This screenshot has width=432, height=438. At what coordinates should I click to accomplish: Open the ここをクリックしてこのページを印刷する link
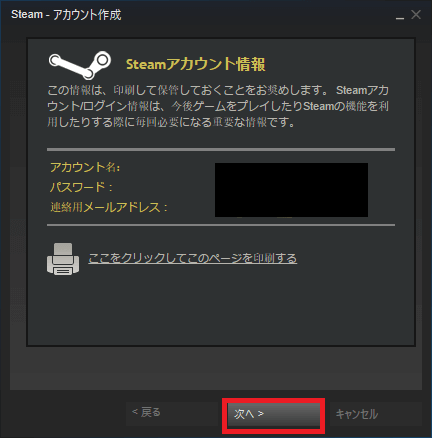pyautogui.click(x=193, y=258)
